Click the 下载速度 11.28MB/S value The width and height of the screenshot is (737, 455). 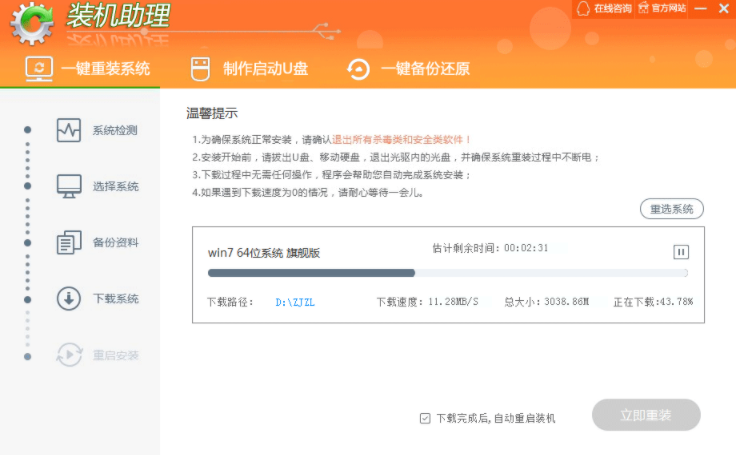453,302
